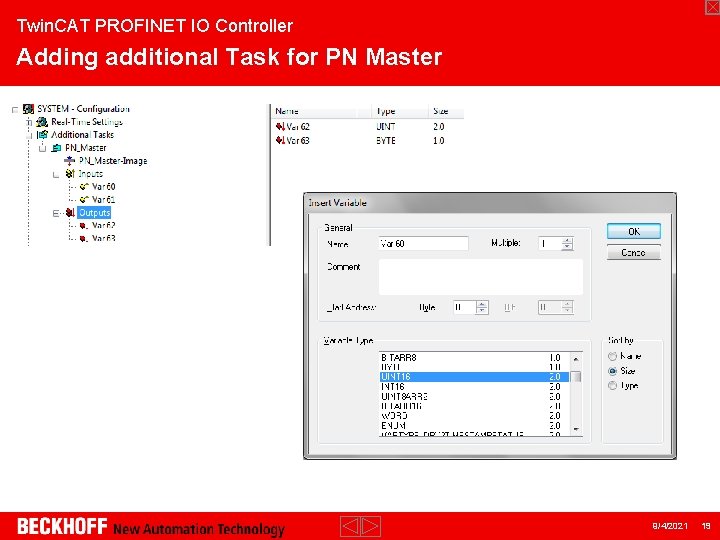Decrease the Multiple spinner value
The height and width of the screenshot is (540, 720).
[x=568, y=247]
